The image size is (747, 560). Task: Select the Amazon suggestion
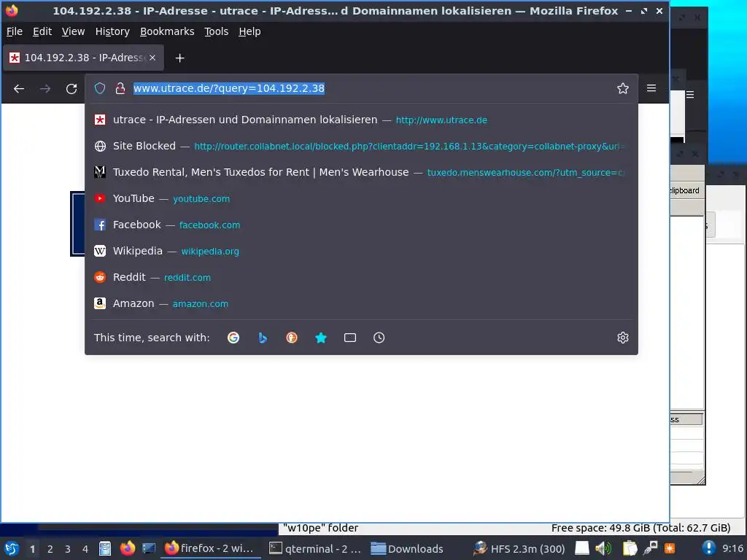pyautogui.click(x=361, y=303)
